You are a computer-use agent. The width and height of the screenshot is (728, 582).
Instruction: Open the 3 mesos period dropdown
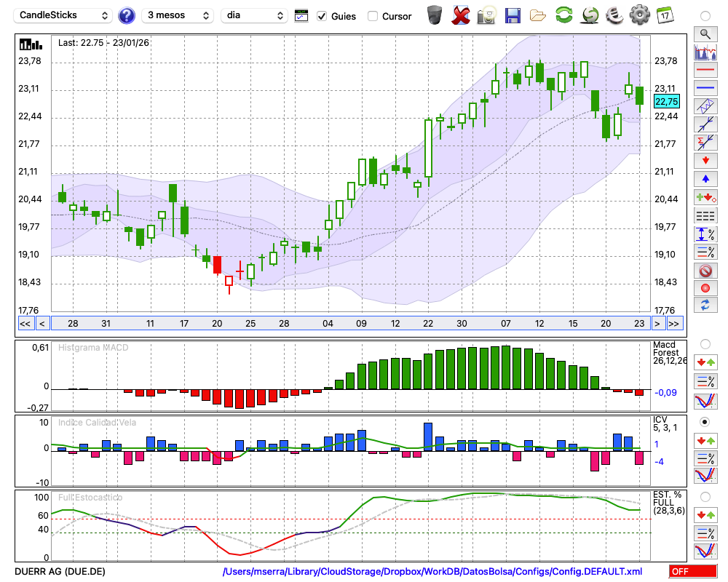(x=177, y=15)
